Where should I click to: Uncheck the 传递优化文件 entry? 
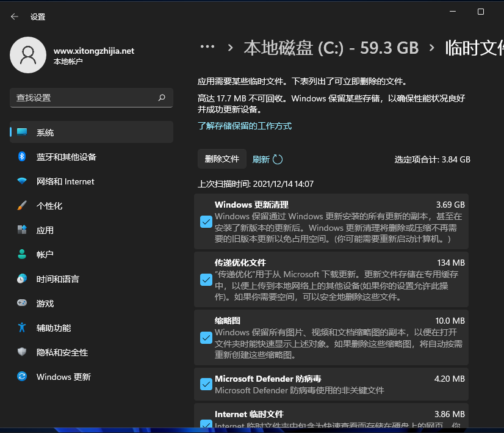tap(206, 280)
